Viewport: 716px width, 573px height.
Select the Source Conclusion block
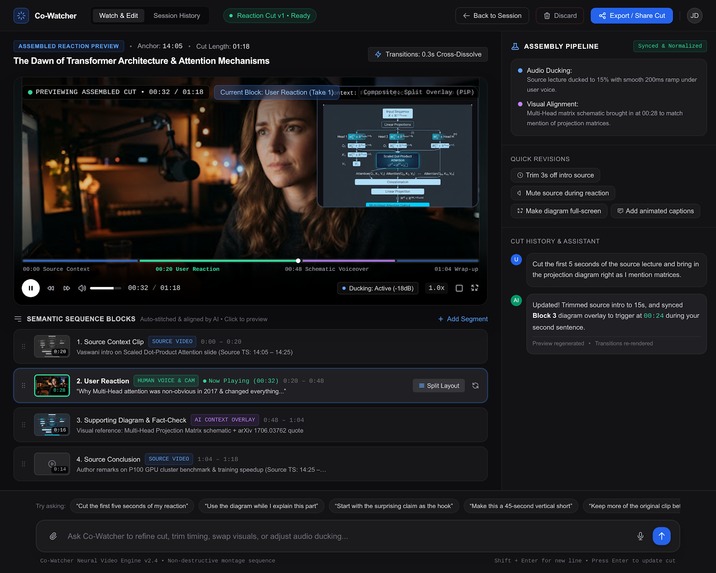[x=250, y=464]
